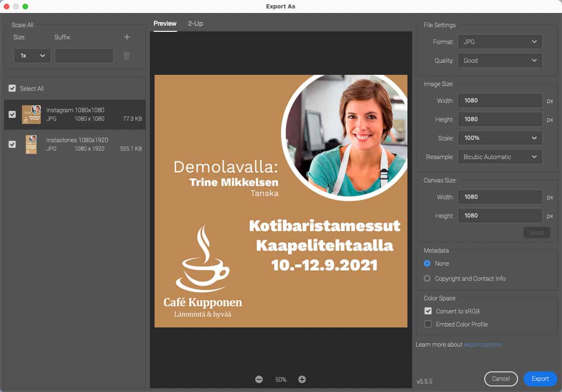The width and height of the screenshot is (562, 392).
Task: Click the Export button
Action: click(540, 378)
